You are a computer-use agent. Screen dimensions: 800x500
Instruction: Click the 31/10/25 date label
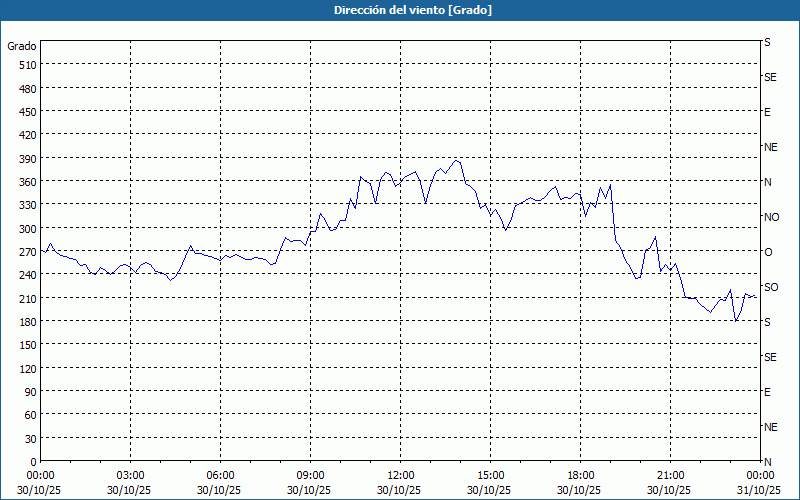(x=760, y=490)
